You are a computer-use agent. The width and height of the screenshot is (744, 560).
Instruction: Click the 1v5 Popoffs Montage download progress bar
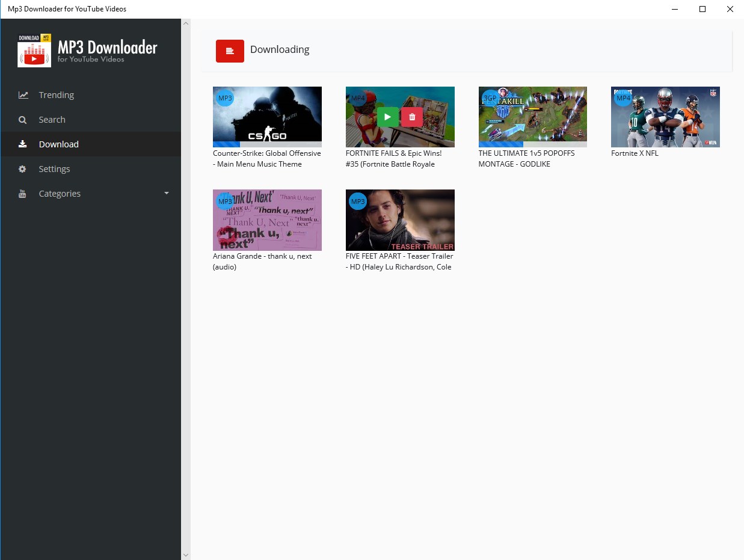(533, 144)
